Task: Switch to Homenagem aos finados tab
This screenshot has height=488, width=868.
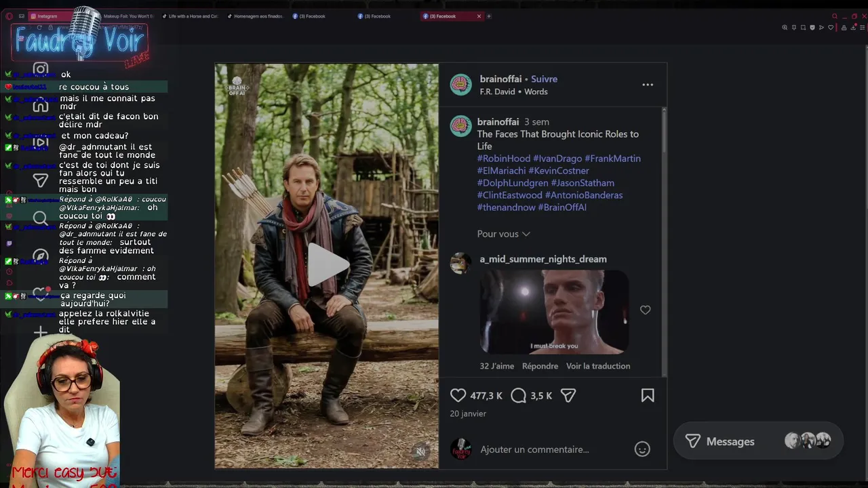Action: tap(256, 16)
